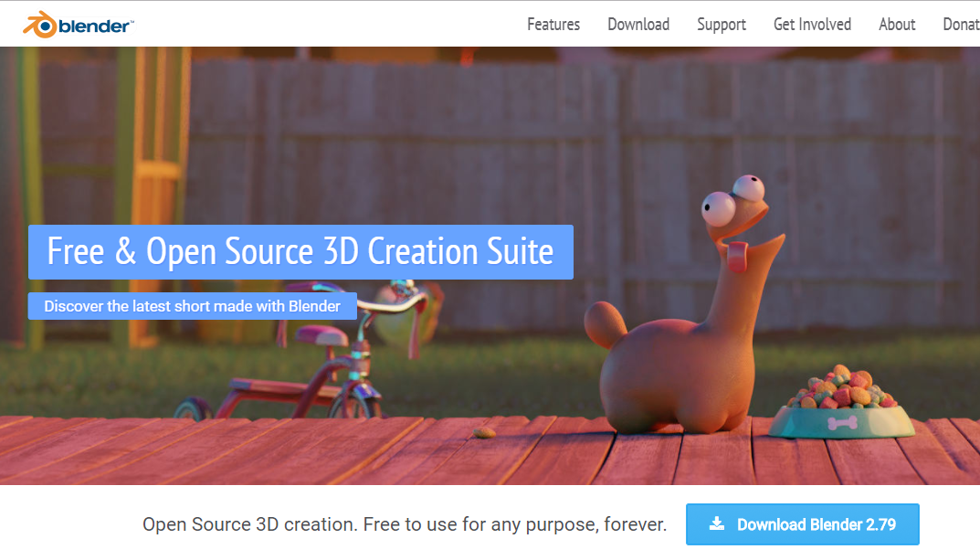Open "Discover the latest short made with Blender"

point(193,306)
